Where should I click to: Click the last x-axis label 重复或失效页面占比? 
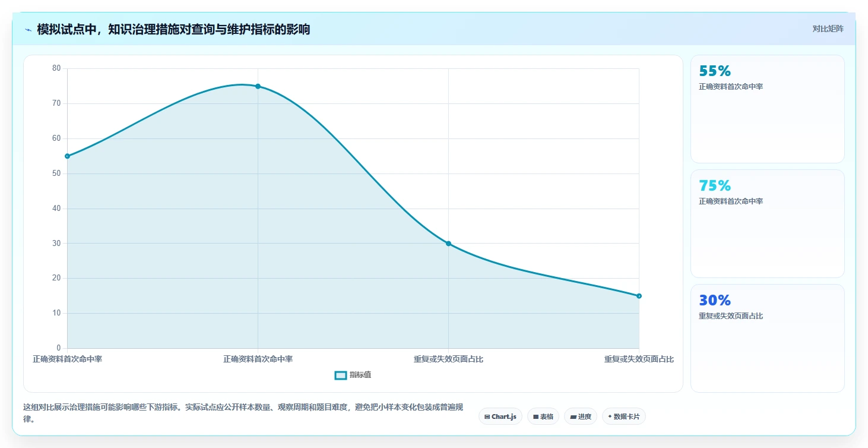point(639,359)
